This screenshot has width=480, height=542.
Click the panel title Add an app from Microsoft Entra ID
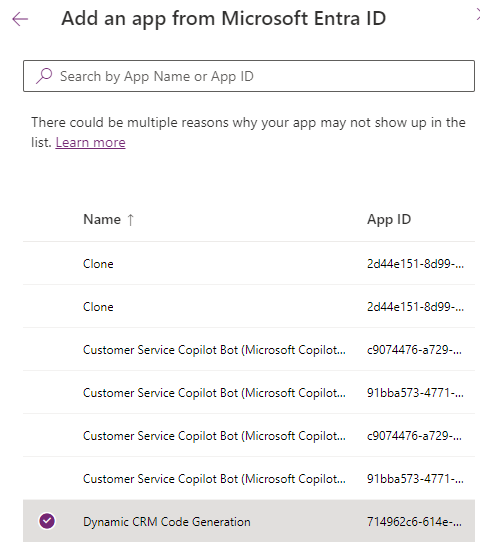[224, 19]
